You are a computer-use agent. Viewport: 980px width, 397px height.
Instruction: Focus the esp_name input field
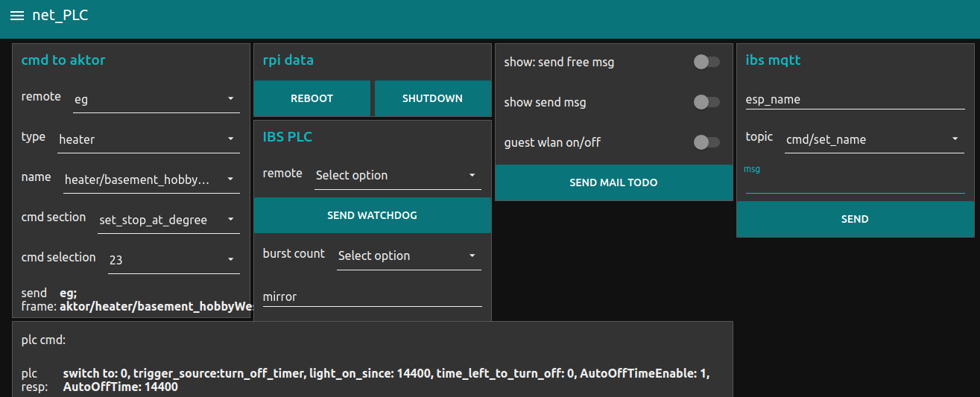pos(856,99)
